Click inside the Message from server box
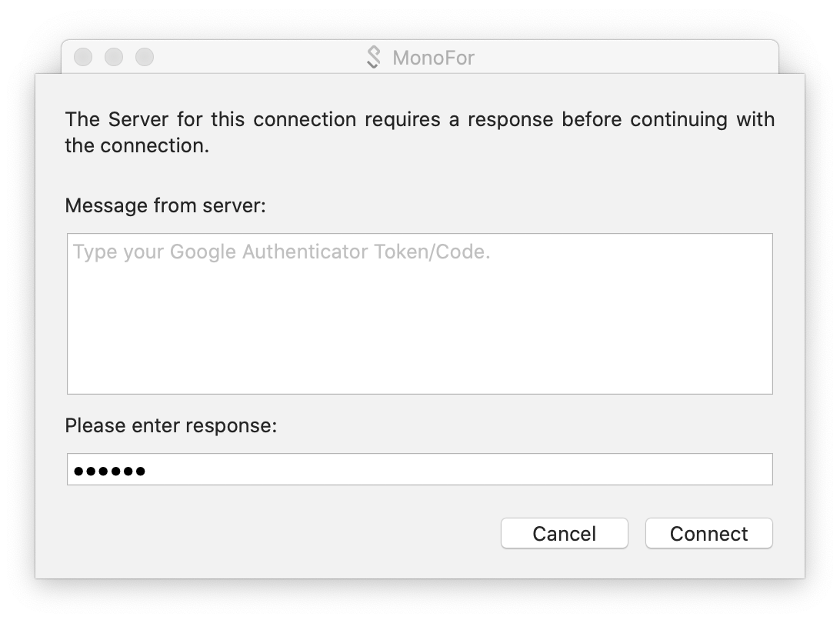The height and width of the screenshot is (620, 840). click(x=419, y=314)
